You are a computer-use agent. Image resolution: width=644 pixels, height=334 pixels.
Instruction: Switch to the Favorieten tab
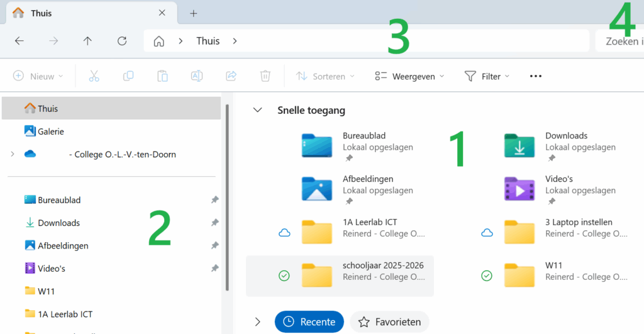coord(390,321)
